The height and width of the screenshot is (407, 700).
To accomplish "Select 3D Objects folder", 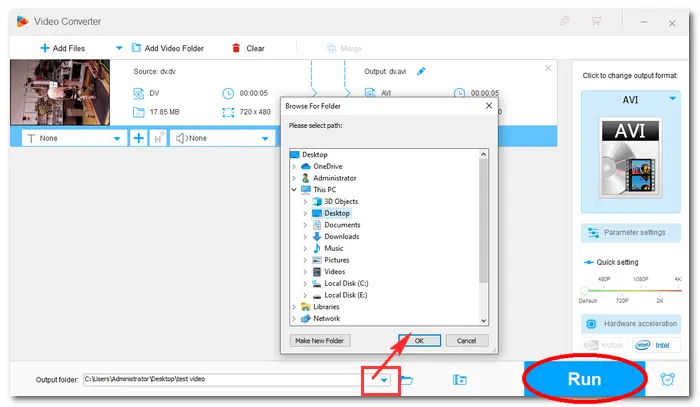I will click(341, 202).
